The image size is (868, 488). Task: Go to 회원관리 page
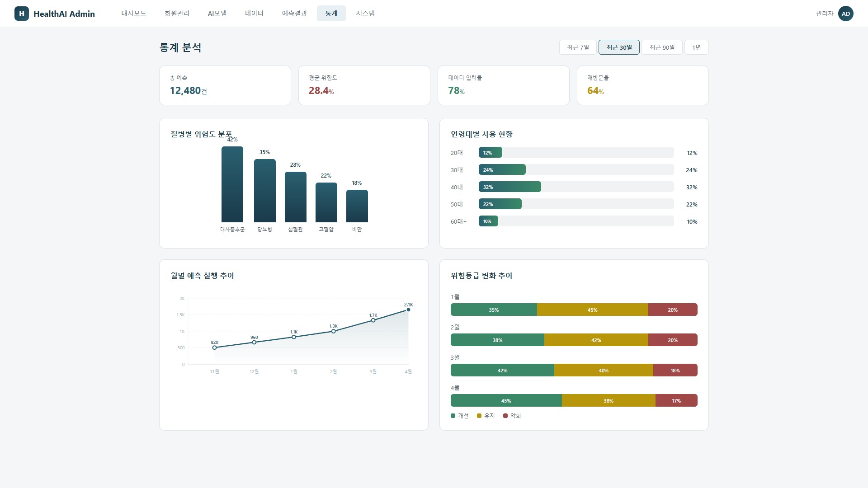click(177, 14)
